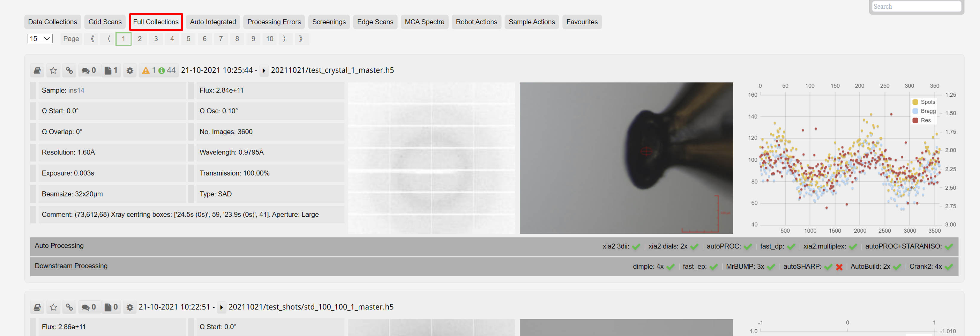The width and height of the screenshot is (980, 336).
Task: Jump to the last page arrow
Action: click(x=301, y=39)
